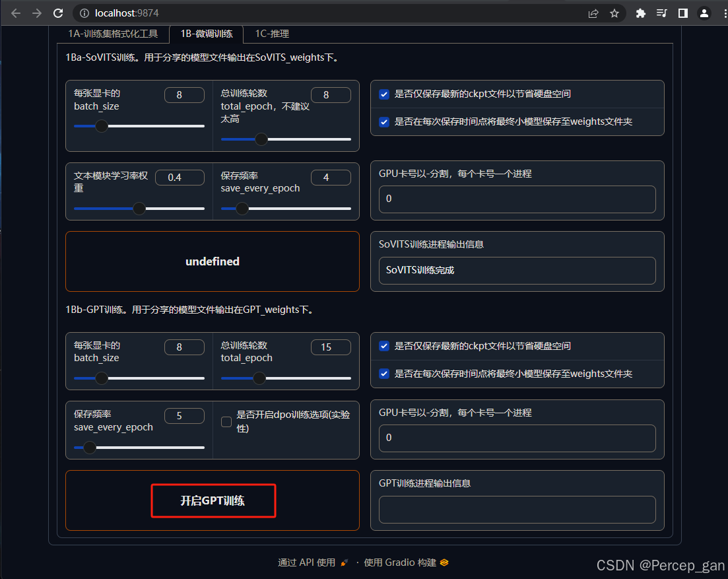
Task: Reload the page with the refresh icon
Action: (x=58, y=13)
